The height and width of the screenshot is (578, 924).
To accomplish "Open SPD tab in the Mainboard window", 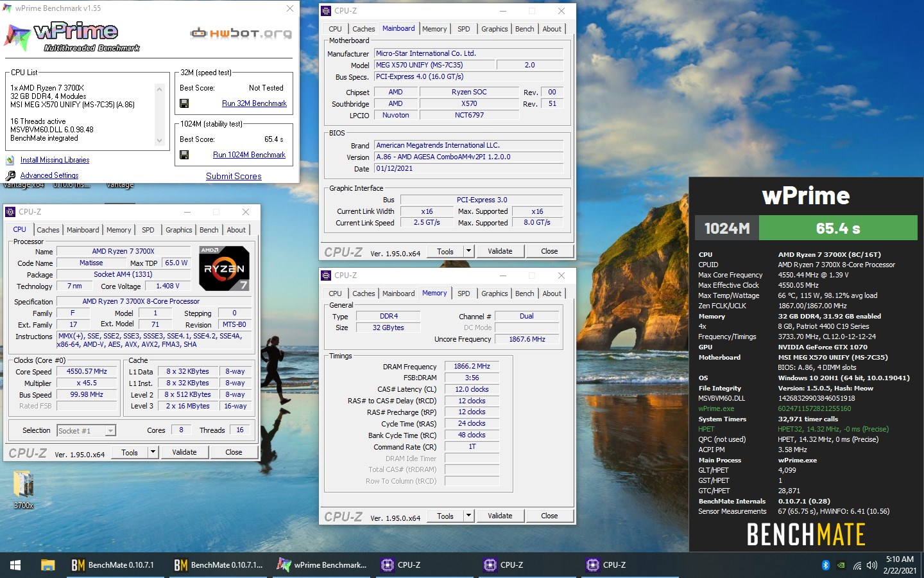I will (x=464, y=29).
